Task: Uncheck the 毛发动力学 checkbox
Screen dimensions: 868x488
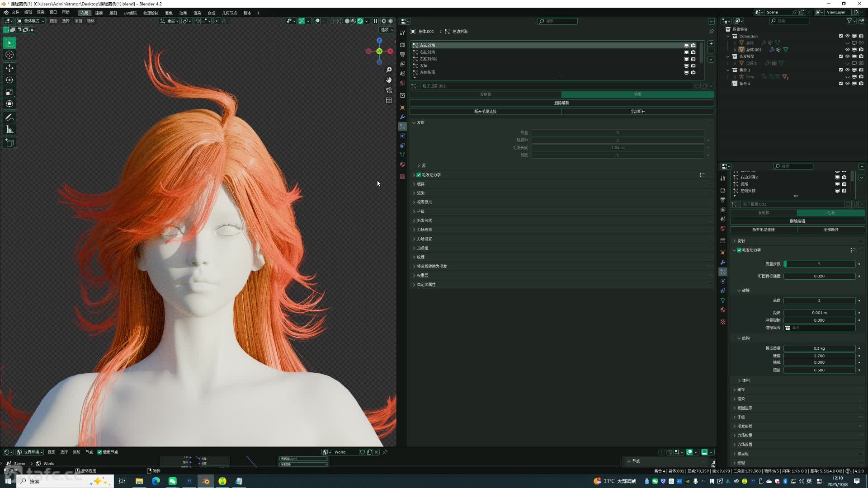Action: coord(419,175)
